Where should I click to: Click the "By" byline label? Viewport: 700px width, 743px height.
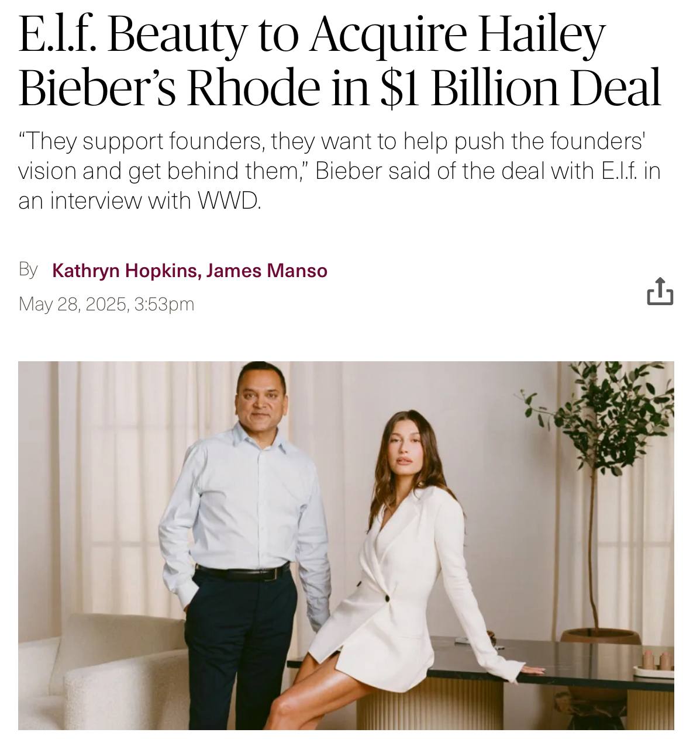tap(28, 270)
